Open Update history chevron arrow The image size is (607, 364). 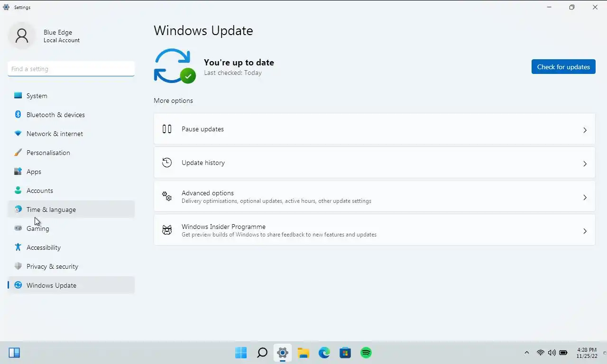(585, 164)
